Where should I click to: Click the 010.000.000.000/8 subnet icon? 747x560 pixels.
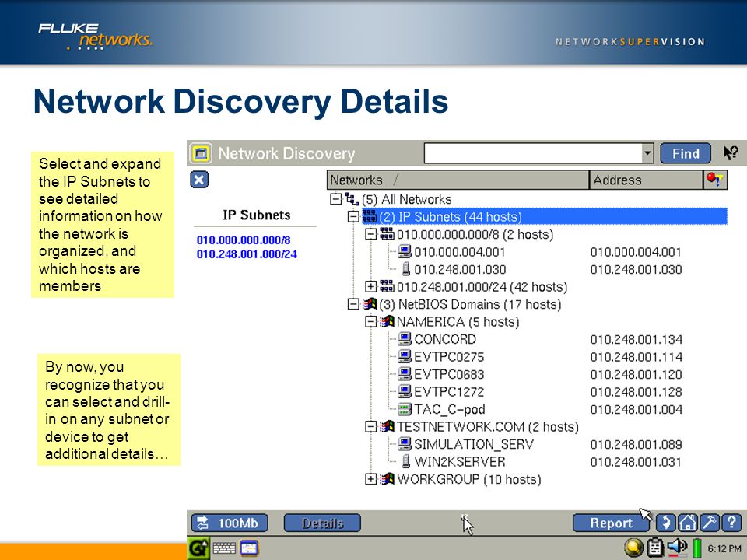pos(387,234)
